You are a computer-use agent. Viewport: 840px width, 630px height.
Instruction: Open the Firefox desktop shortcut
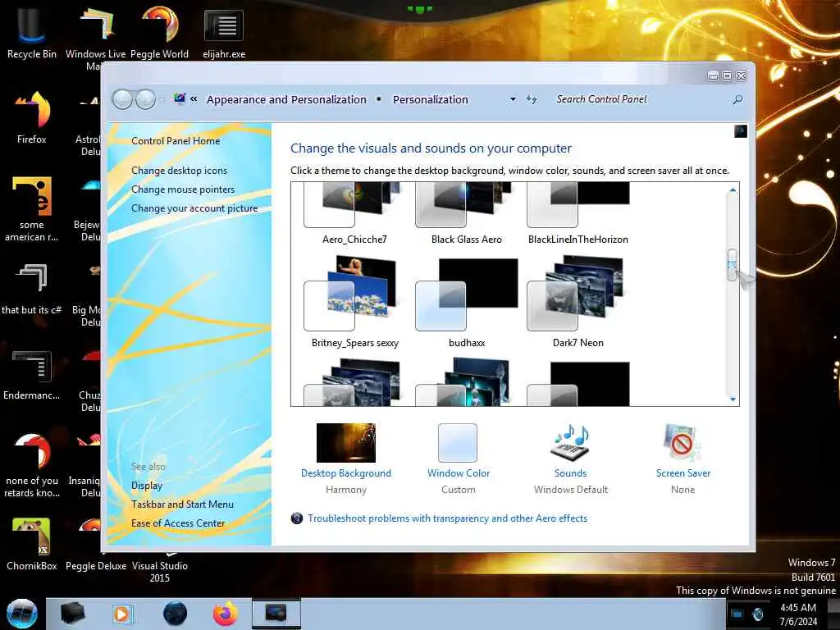(32, 116)
